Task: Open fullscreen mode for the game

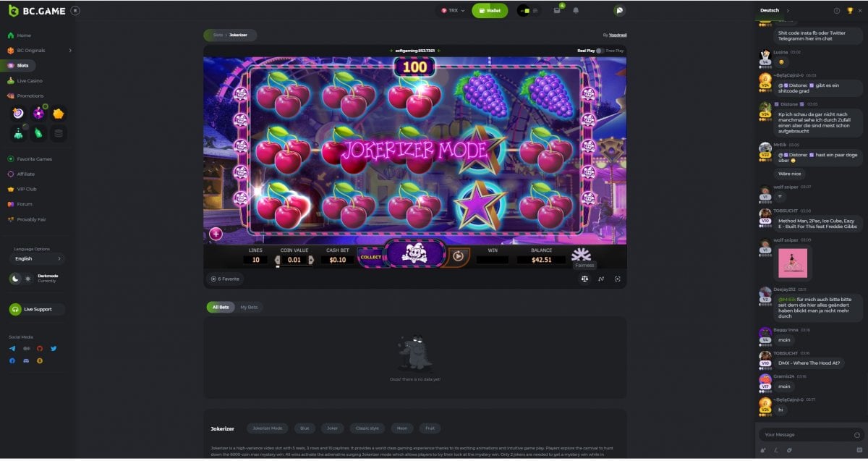Action: [617, 279]
